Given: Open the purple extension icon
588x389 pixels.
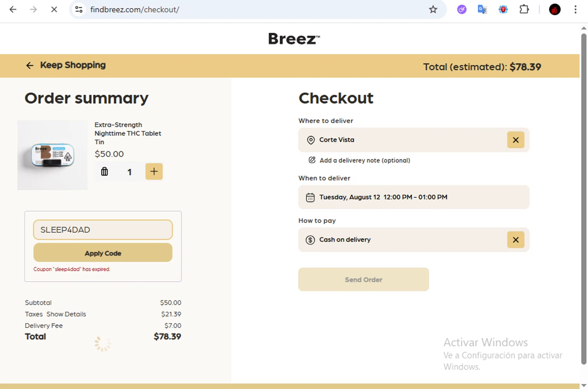Looking at the screenshot, I should (x=462, y=9).
